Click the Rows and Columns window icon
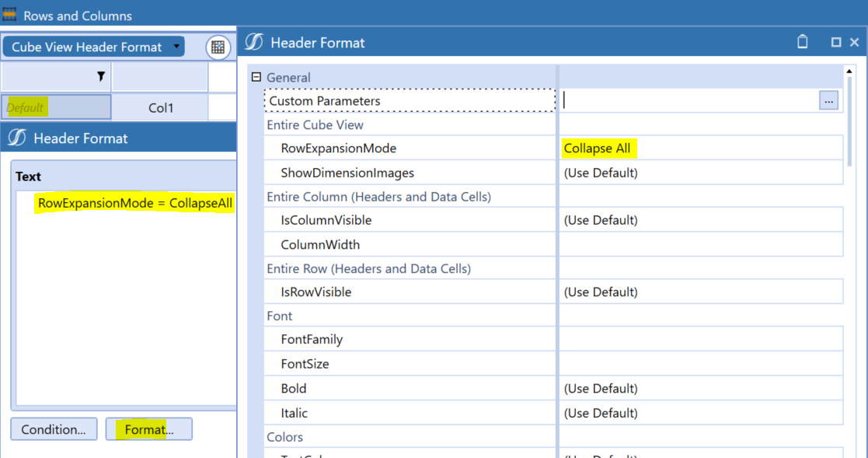The image size is (868, 458). (x=10, y=15)
